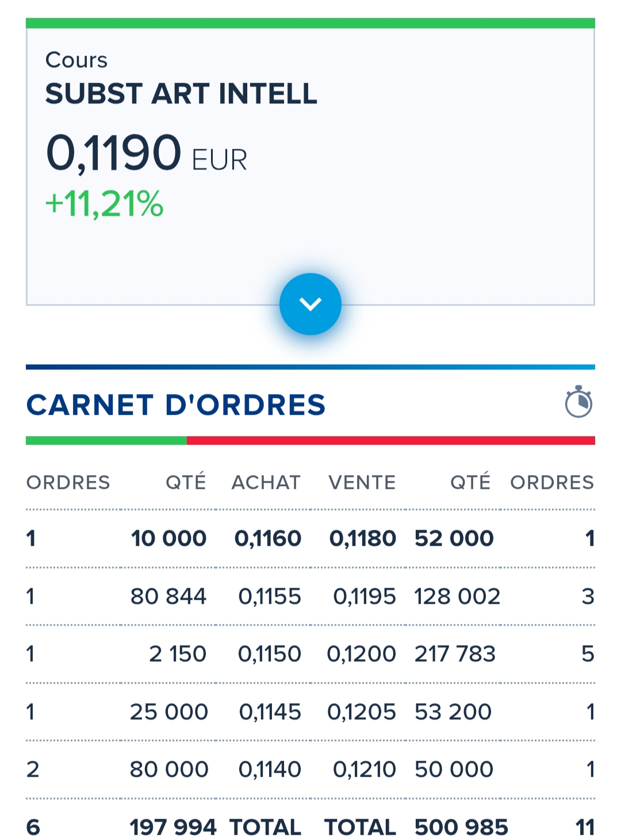Choose bid price 0,1155
Screen dimensions: 621x840
pyautogui.click(x=270, y=596)
